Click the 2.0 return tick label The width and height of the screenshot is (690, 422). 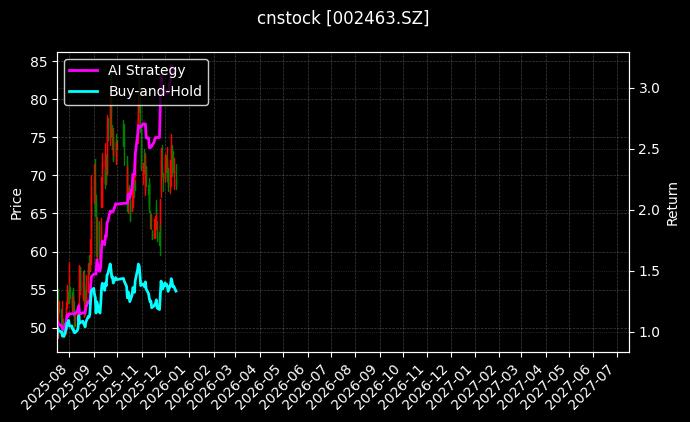click(x=650, y=210)
